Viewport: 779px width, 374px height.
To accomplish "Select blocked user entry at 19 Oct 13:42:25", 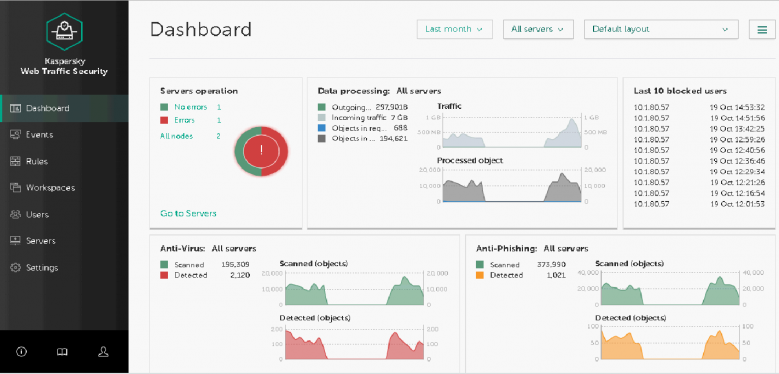I will (x=699, y=129).
